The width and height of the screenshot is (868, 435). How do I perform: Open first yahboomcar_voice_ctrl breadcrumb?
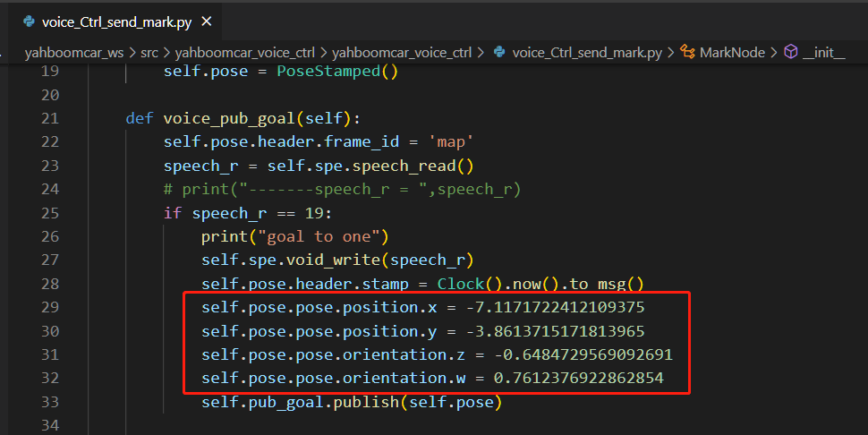pyautogui.click(x=244, y=53)
